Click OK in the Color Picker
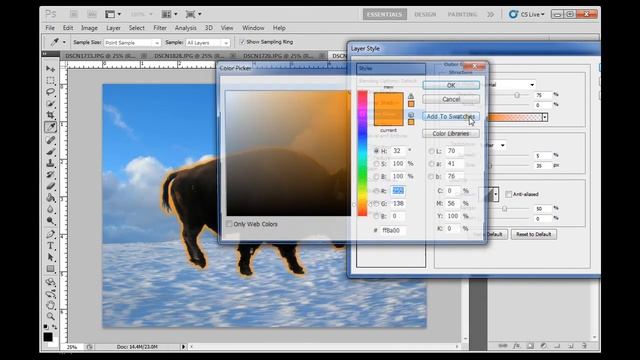Image resolution: width=640 pixels, height=360 pixels. coord(451,85)
